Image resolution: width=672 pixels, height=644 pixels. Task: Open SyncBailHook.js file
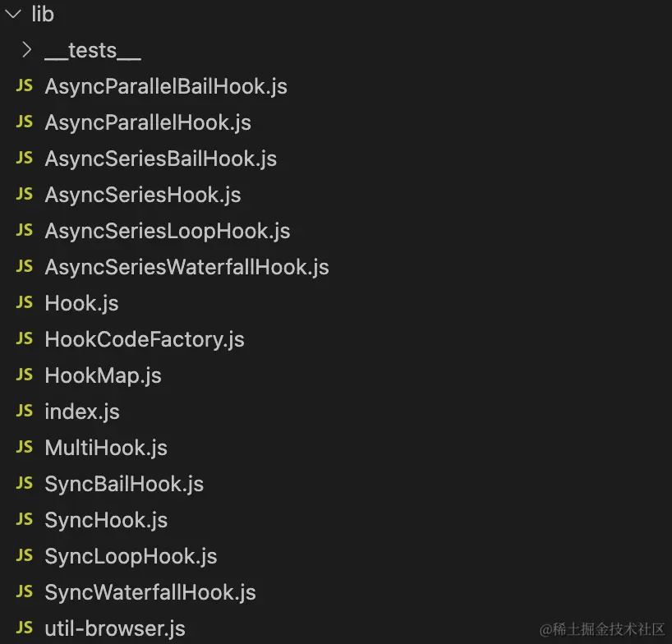click(124, 484)
